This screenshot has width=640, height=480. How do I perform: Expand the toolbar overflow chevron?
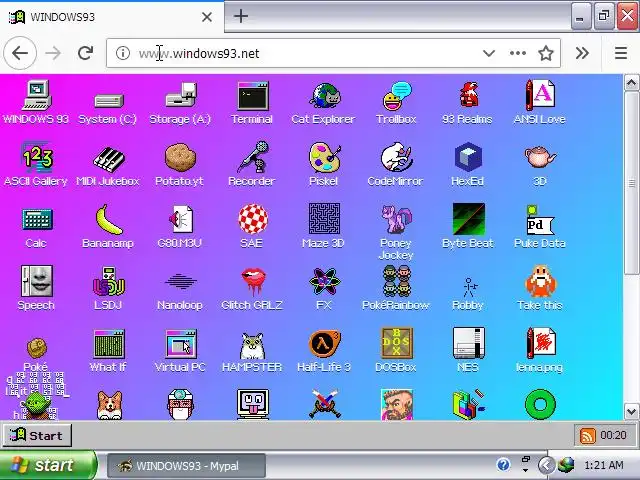tap(582, 53)
